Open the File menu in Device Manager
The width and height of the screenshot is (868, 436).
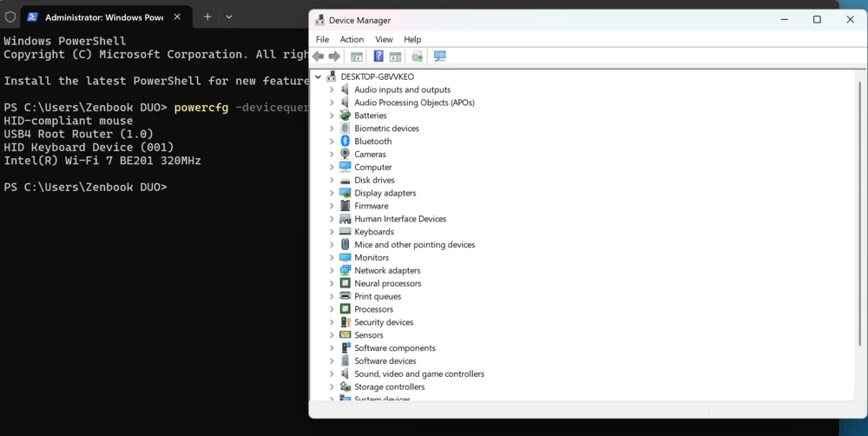click(322, 39)
